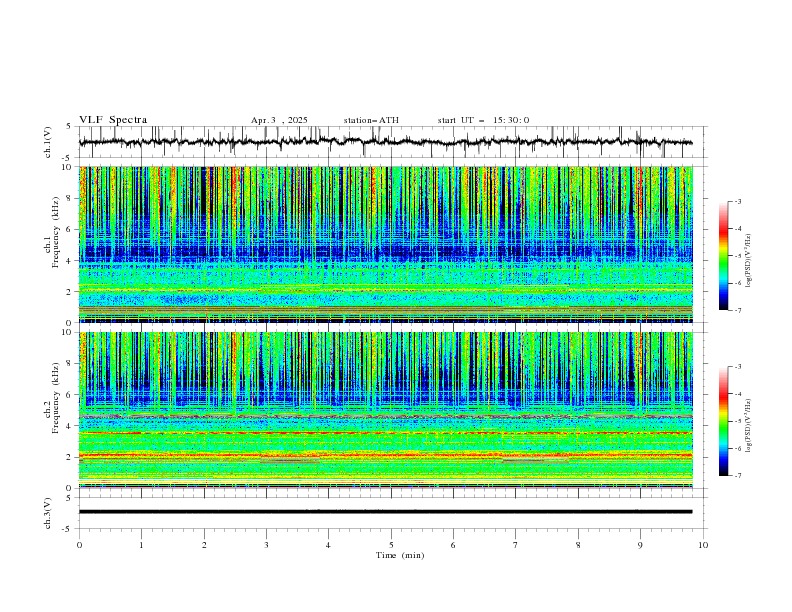Click time axis tick label "6"
Screen dimensions: 792x612
coord(453,545)
